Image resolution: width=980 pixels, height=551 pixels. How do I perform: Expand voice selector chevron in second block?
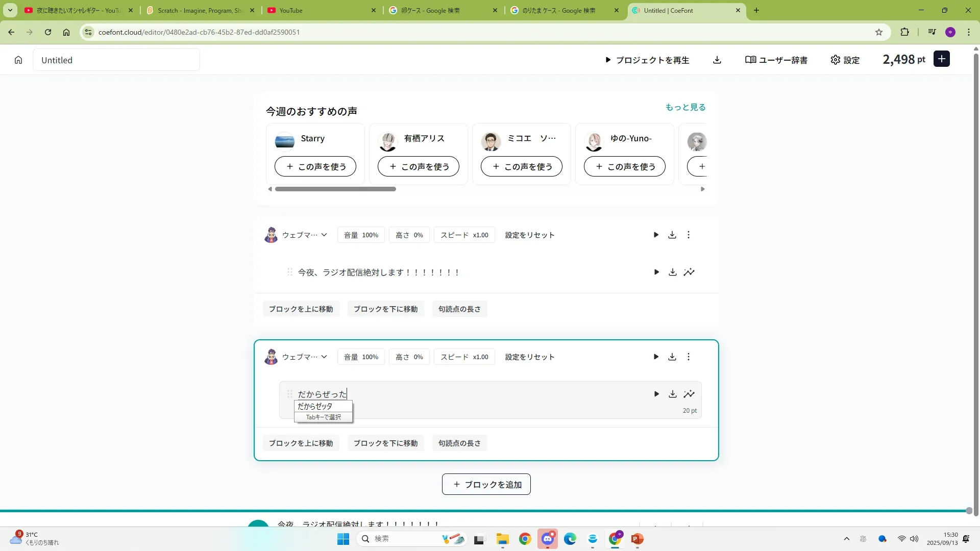pos(324,357)
